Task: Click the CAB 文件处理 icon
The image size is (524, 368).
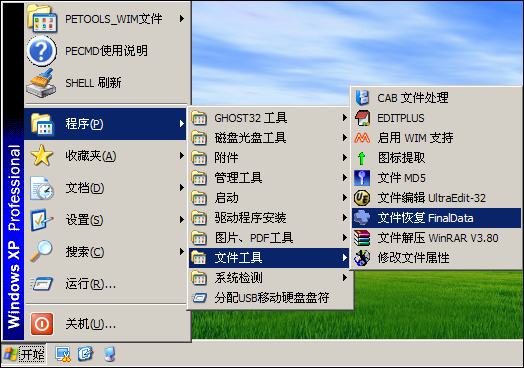Action: click(x=362, y=98)
